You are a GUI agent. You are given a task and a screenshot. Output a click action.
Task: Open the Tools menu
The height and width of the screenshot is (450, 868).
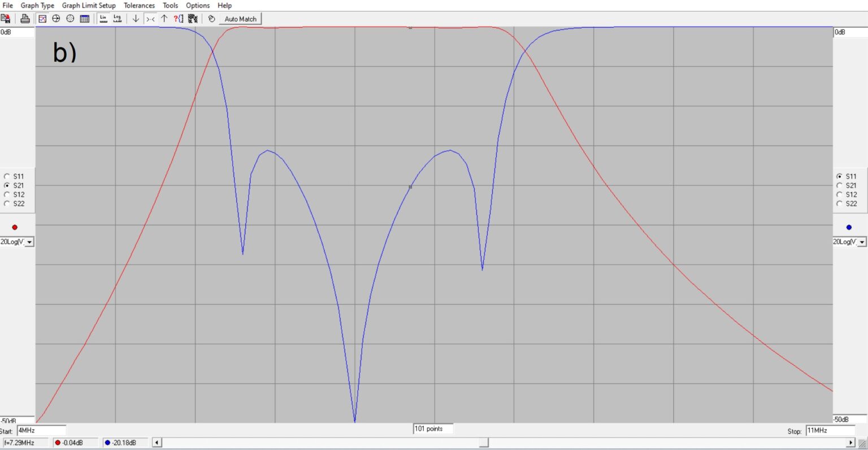pos(170,5)
